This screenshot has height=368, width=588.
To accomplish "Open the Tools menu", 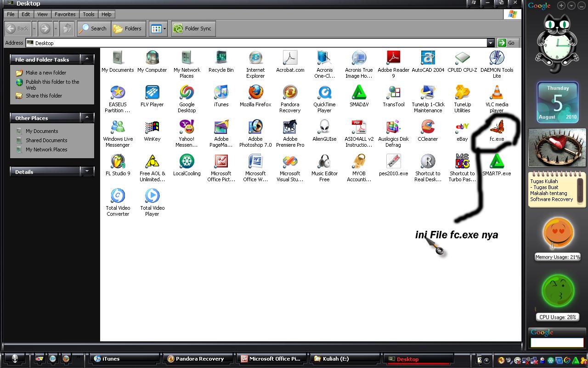I will coord(89,14).
